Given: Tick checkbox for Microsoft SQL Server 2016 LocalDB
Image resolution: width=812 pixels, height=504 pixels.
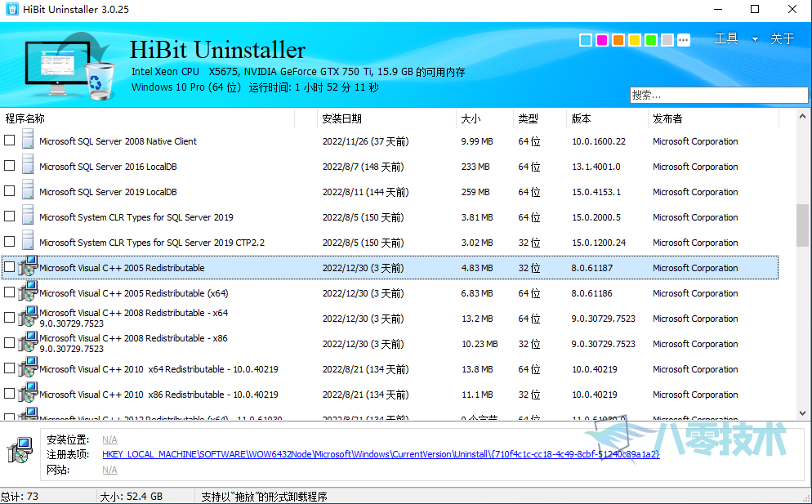Looking at the screenshot, I should pos(9,166).
